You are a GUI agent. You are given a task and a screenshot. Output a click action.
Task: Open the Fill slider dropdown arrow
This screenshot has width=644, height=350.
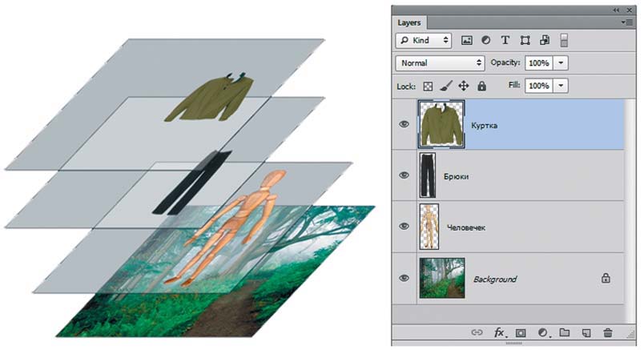coord(561,86)
